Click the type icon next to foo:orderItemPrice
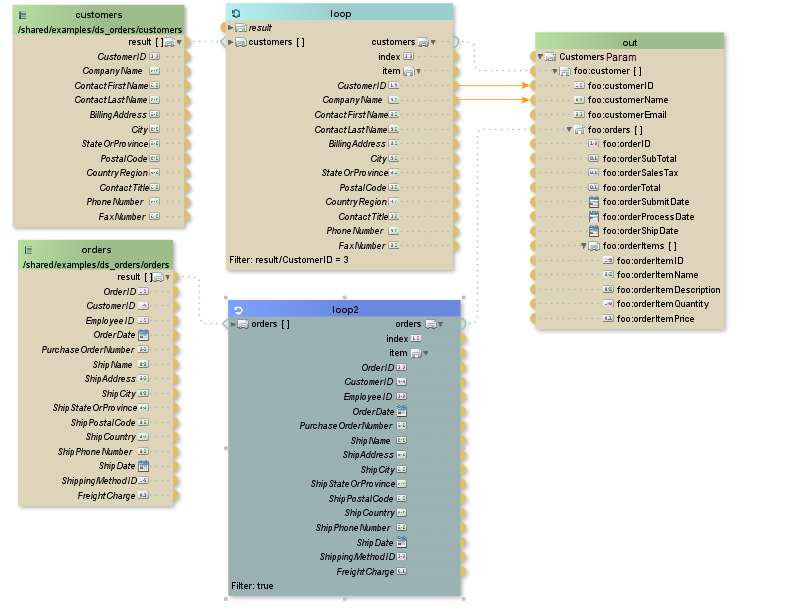Image resolution: width=805 pixels, height=612 pixels. [x=608, y=318]
